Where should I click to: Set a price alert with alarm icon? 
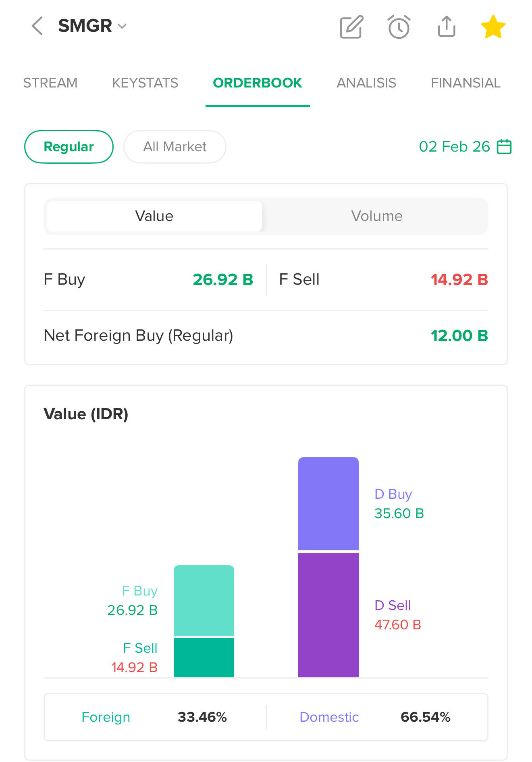[x=399, y=27]
